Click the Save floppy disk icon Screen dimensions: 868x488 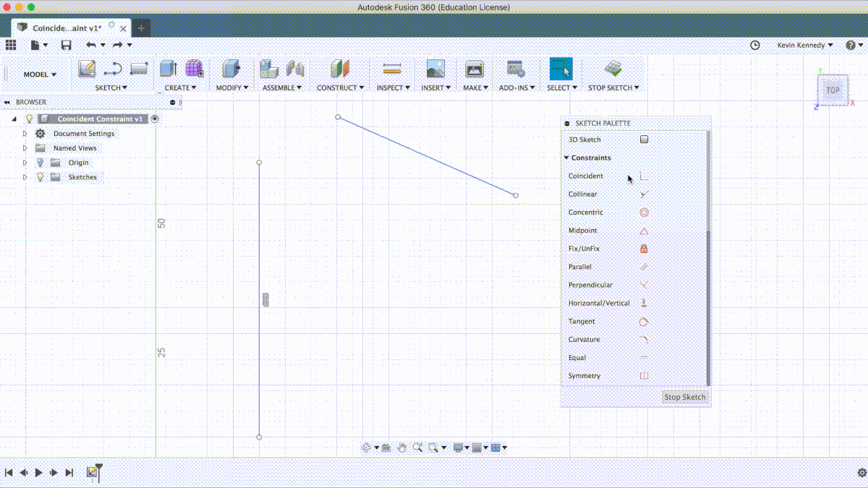[x=67, y=45]
